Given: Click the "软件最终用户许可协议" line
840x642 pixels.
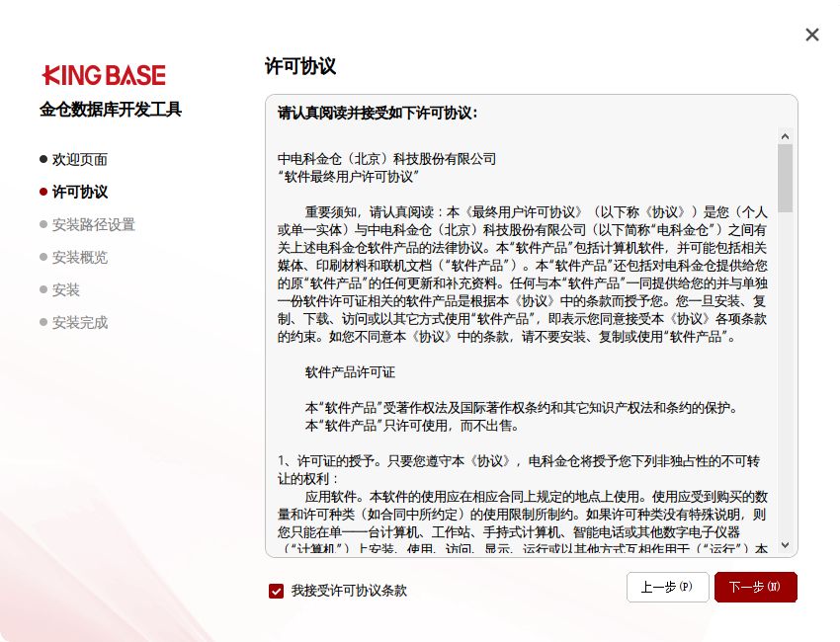Looking at the screenshot, I should [x=348, y=176].
